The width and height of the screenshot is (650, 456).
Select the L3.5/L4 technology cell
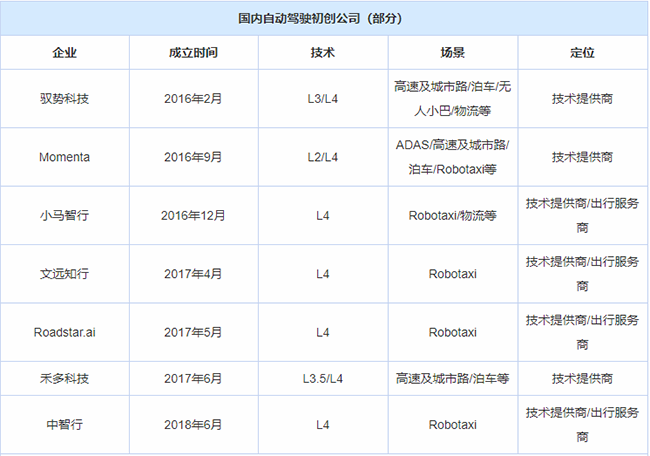(323, 378)
